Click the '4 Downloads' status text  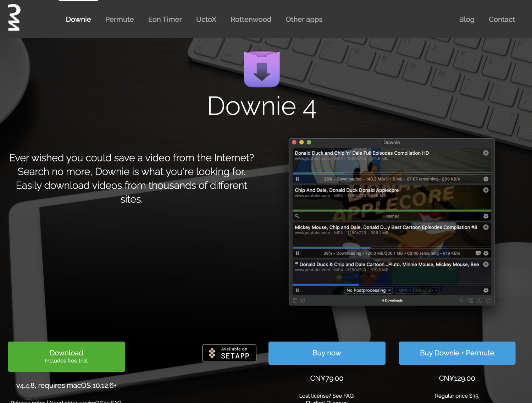(x=392, y=300)
